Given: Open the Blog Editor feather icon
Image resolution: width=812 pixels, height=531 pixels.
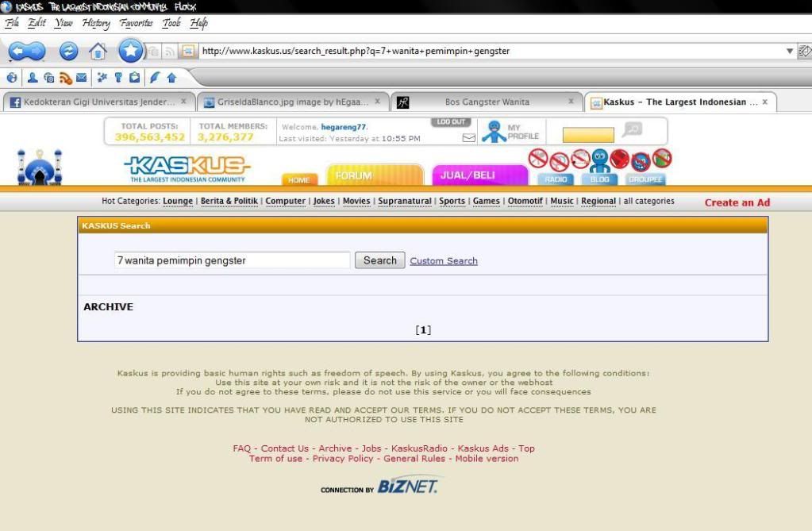Looking at the screenshot, I should click(x=154, y=78).
